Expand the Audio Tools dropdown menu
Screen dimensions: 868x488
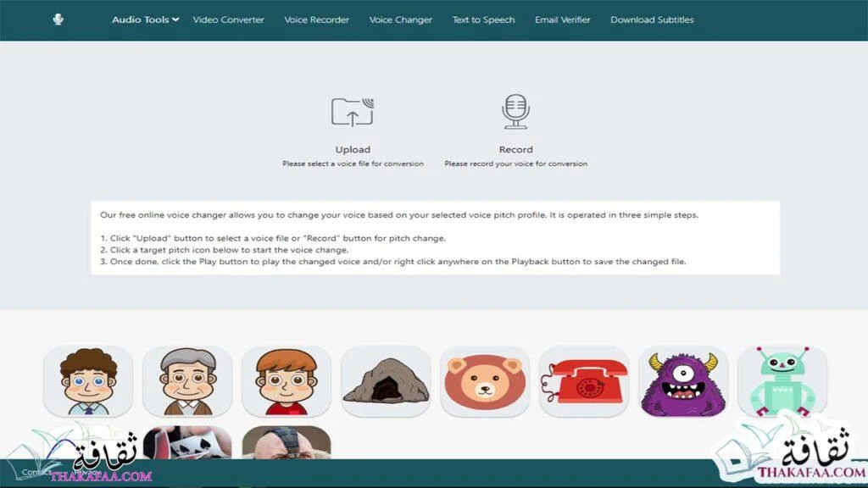[x=145, y=19]
